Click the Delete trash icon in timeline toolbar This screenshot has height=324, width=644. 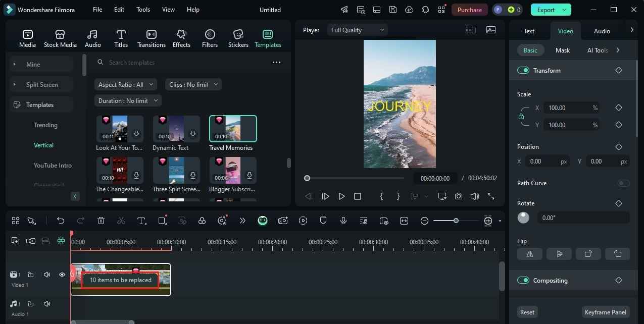pos(101,221)
